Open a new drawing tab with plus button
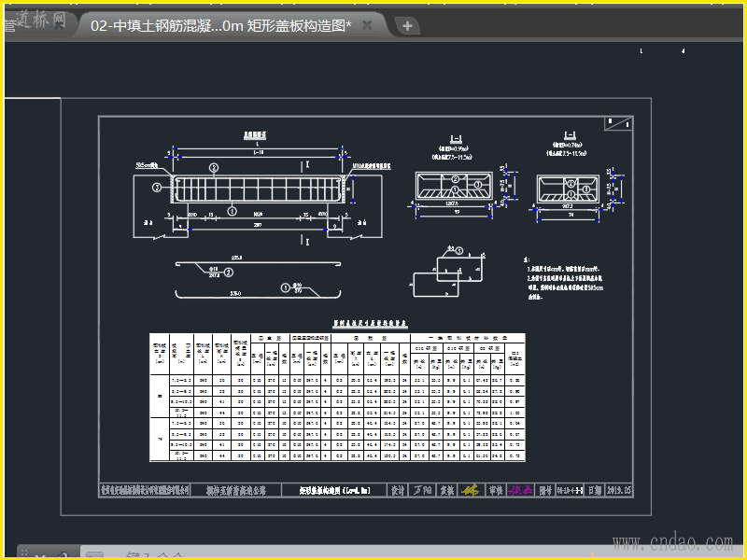 (x=407, y=26)
